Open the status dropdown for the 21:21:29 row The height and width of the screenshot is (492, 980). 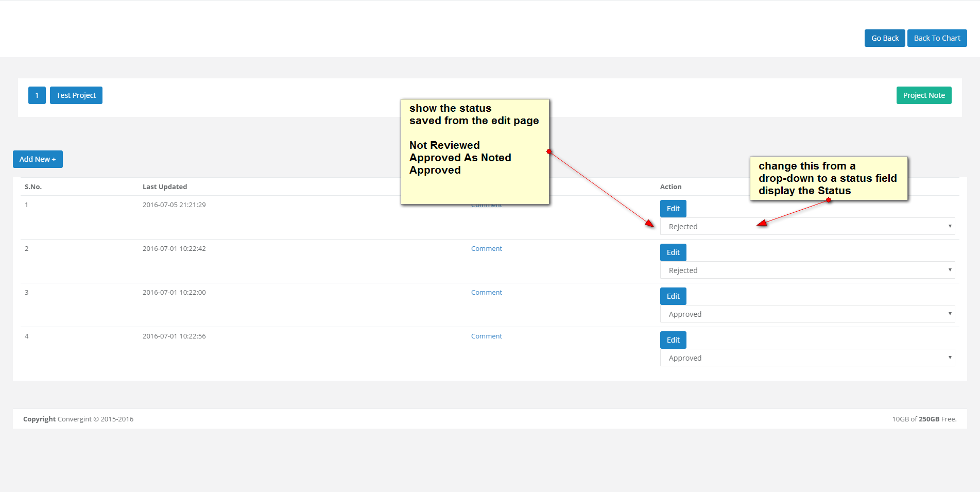(x=807, y=226)
